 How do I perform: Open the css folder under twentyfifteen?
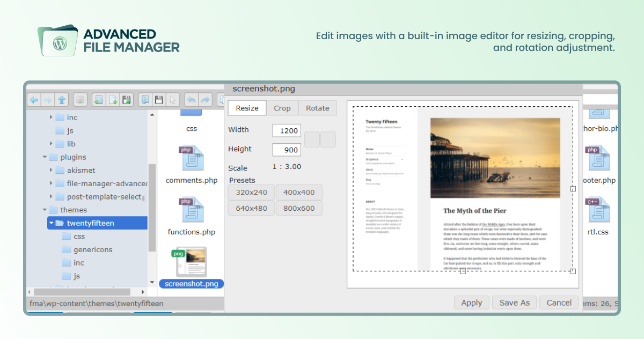click(x=79, y=237)
